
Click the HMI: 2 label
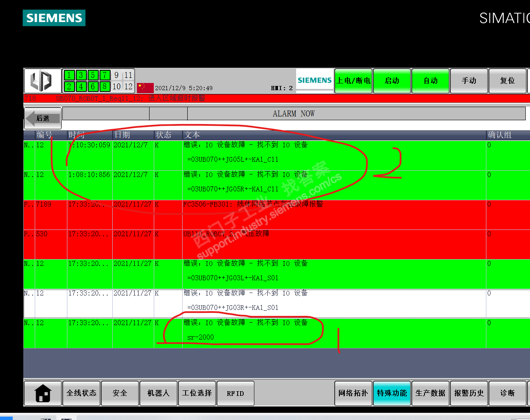(x=282, y=88)
